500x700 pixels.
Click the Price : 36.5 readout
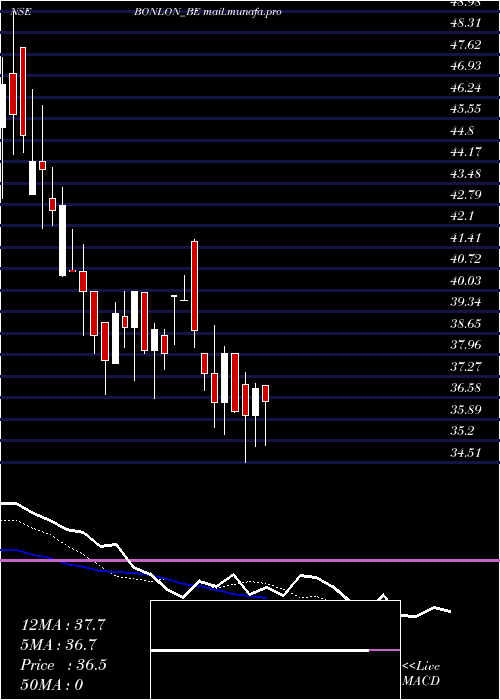coord(63,665)
